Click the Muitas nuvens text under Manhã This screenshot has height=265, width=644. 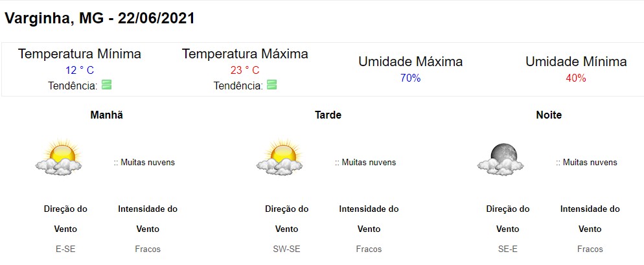pos(148,162)
